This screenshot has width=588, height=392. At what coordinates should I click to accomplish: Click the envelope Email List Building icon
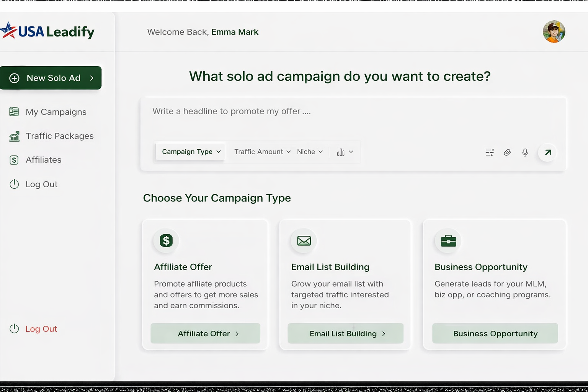tap(304, 241)
